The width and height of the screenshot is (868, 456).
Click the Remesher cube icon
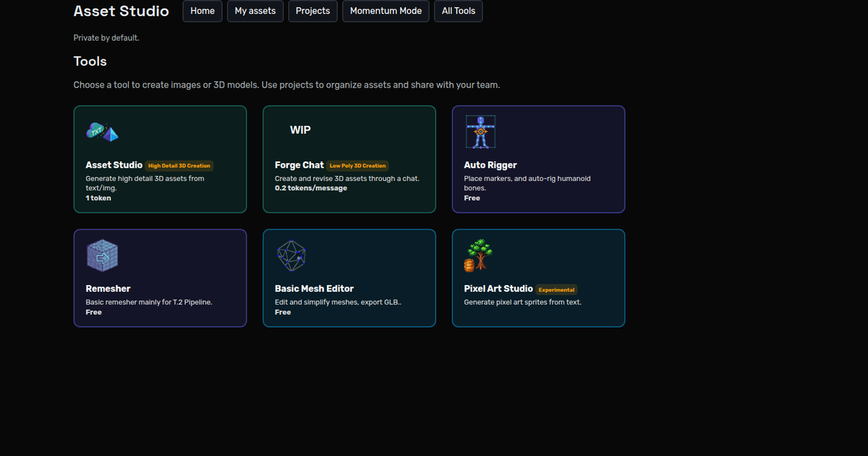coord(102,256)
